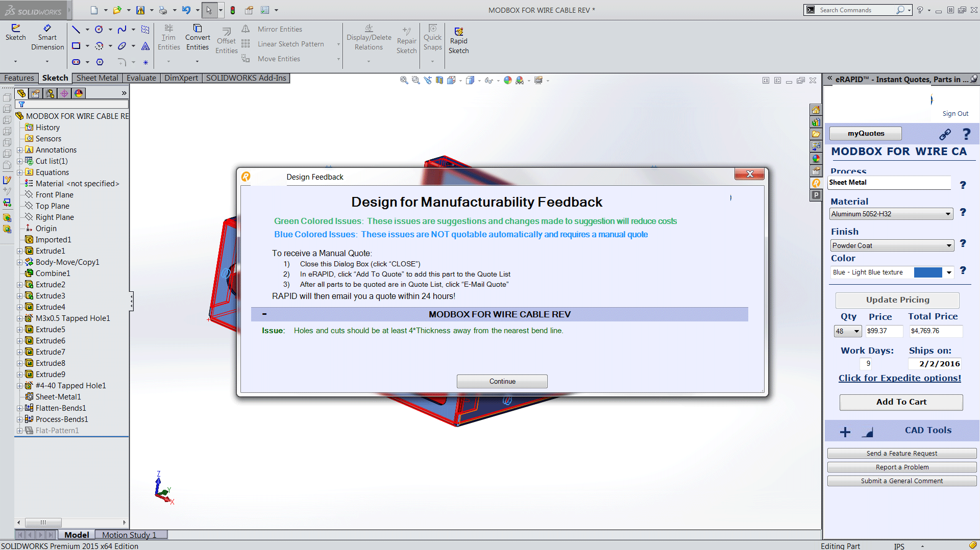Image resolution: width=980 pixels, height=550 pixels.
Task: Select Flat-Pattern1 in the feature tree
Action: [x=57, y=431]
